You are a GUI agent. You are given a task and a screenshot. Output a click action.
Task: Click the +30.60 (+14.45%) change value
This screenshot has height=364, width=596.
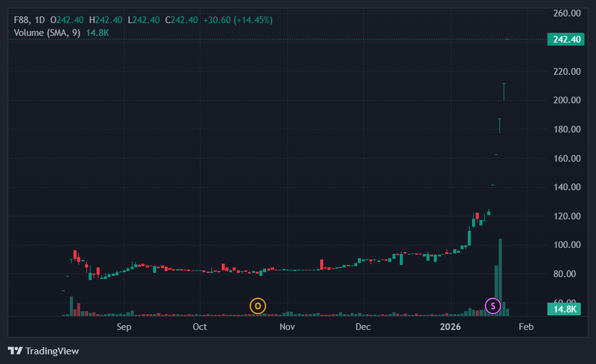pyautogui.click(x=238, y=20)
